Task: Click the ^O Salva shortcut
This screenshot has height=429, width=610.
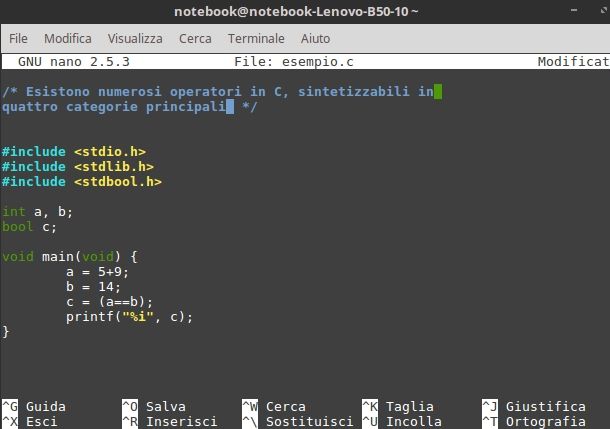Action: [154, 406]
